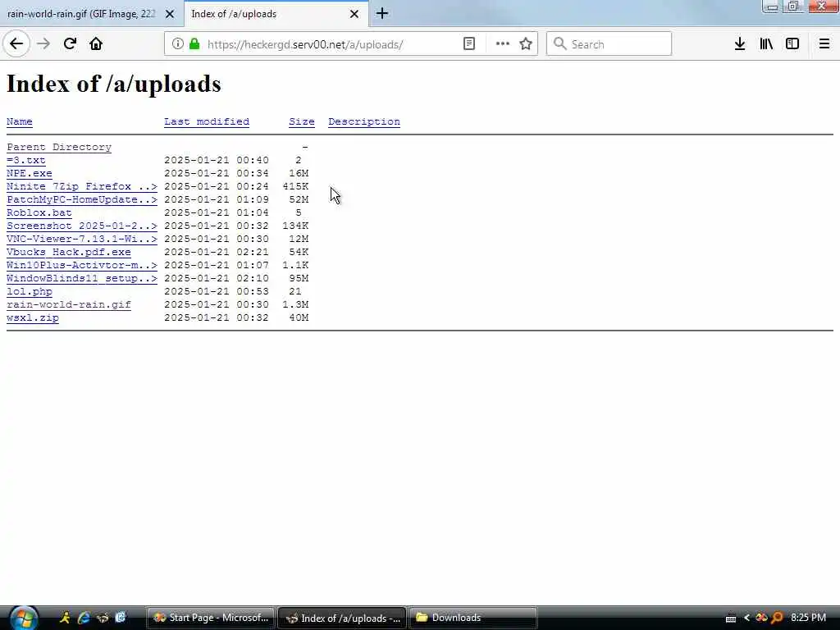Open page actions three-dots menu
The width and height of the screenshot is (840, 630).
point(503,44)
